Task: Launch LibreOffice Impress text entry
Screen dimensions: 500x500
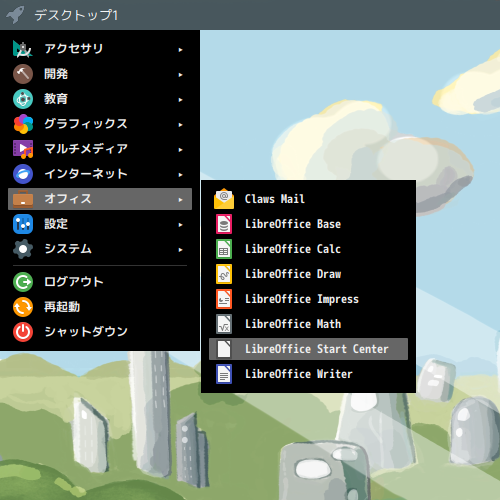Action: (302, 299)
